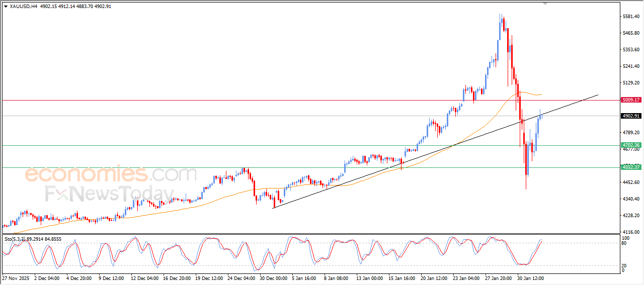Click the 30 Dec 00:00 date label
The image size is (644, 285).
pyautogui.click(x=273, y=278)
